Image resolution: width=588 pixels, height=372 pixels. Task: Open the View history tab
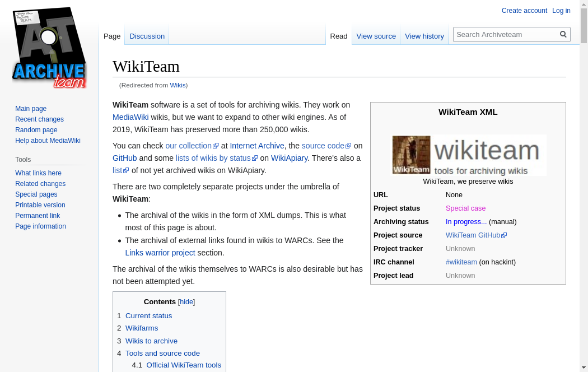coord(424,36)
